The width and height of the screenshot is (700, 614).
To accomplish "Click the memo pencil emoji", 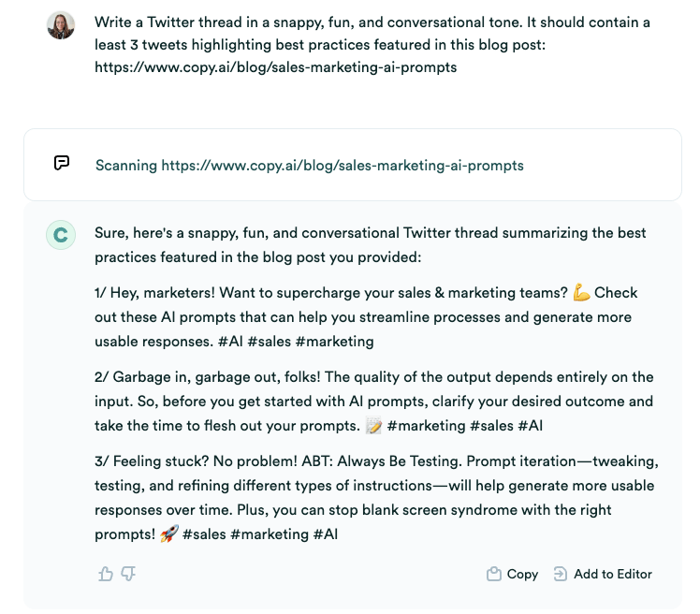I will pyautogui.click(x=374, y=426).
